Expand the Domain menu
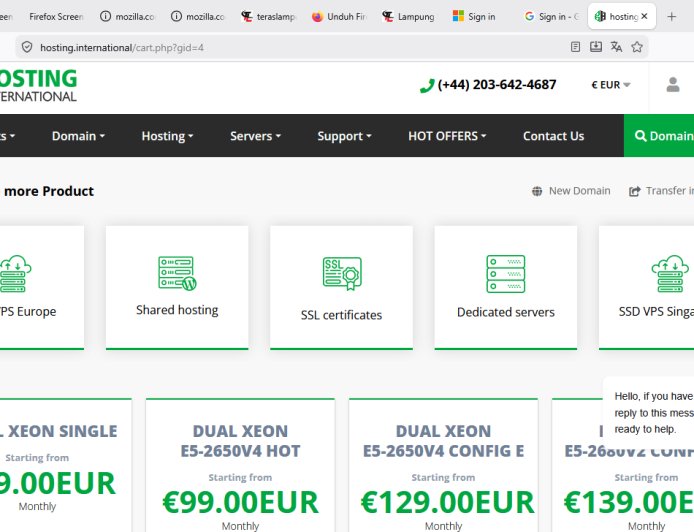Image resolution: width=694 pixels, height=532 pixels. (x=78, y=136)
